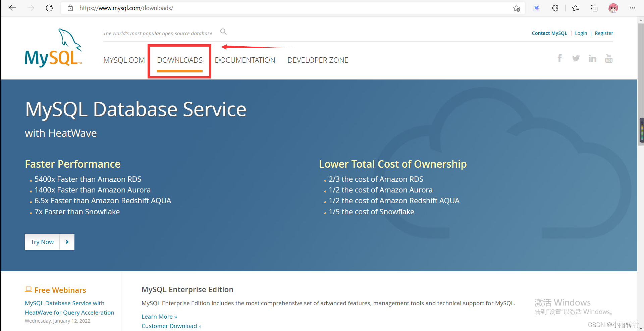This screenshot has height=331, width=644.
Task: Click scrollbar down arrow
Action: (x=641, y=328)
